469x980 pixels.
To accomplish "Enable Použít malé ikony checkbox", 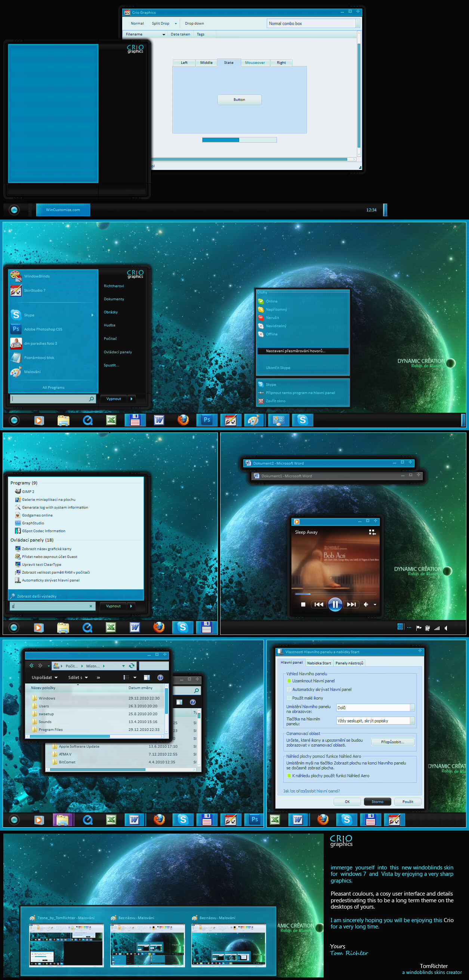I will [289, 698].
